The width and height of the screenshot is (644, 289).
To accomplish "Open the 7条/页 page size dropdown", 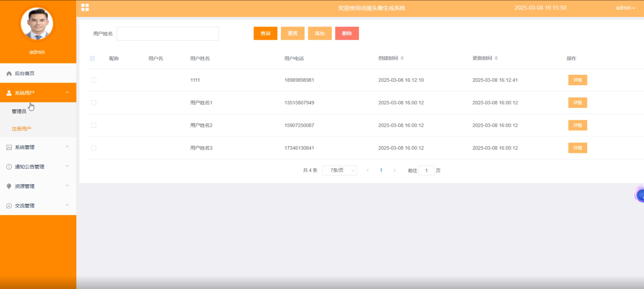I will point(340,170).
